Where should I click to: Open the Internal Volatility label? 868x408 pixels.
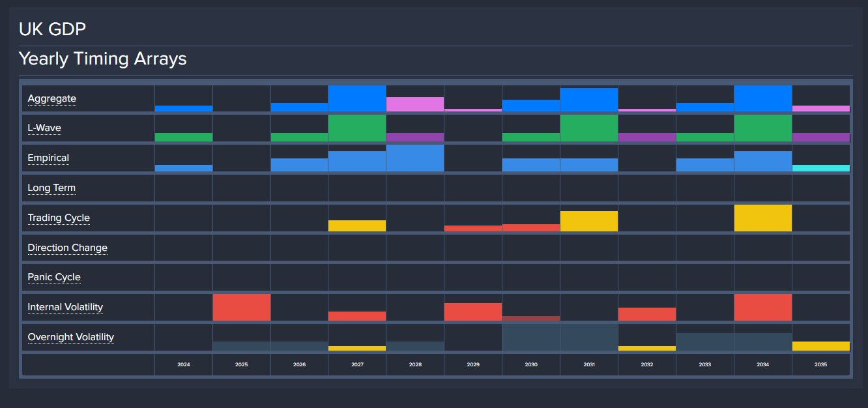[x=65, y=308]
